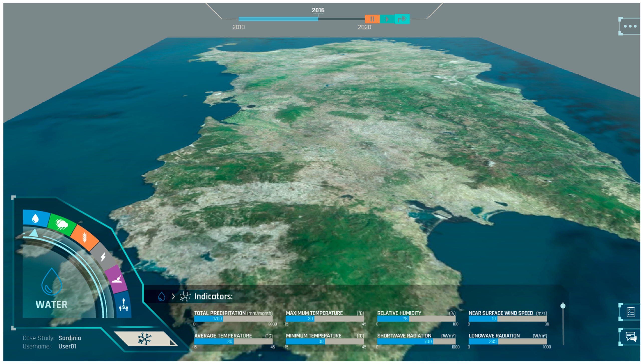Click the Indicators network icon

point(185,297)
